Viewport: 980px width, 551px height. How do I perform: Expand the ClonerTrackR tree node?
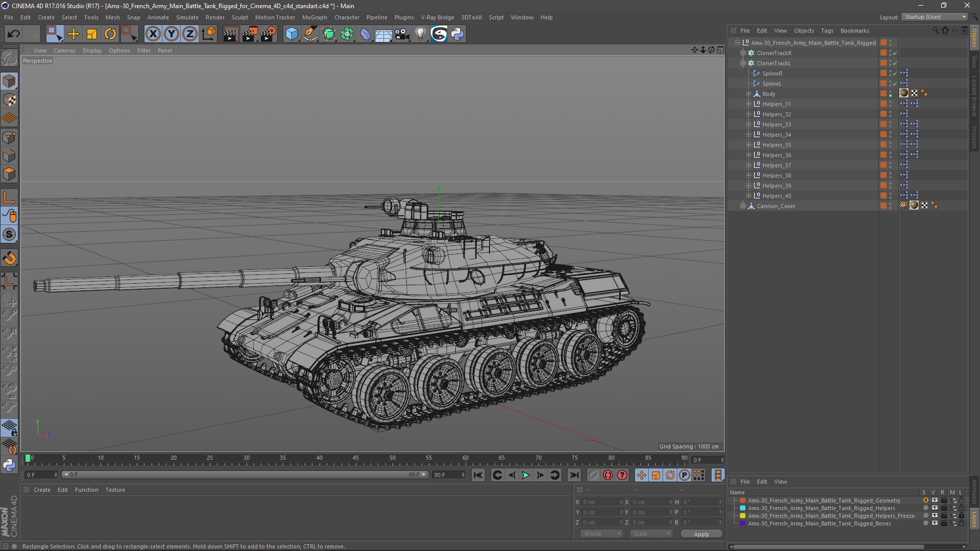coord(743,53)
